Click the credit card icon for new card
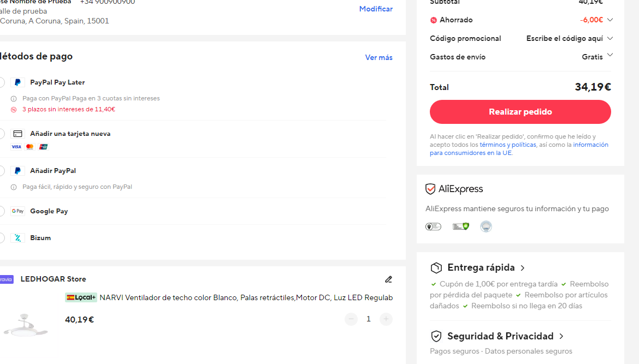The image size is (639, 364). click(x=17, y=134)
